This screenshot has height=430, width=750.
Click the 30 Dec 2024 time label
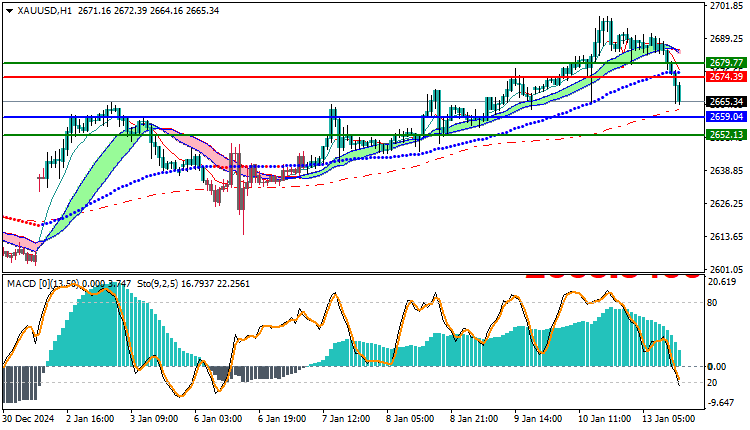tap(28, 419)
